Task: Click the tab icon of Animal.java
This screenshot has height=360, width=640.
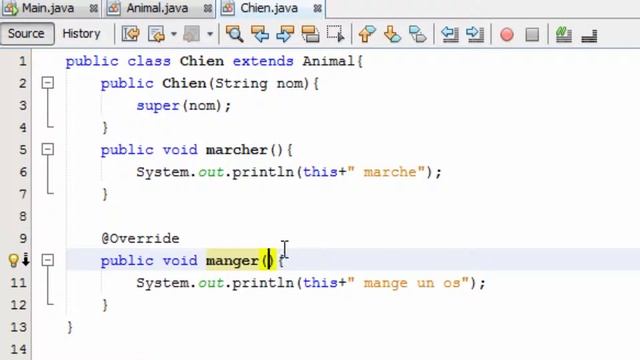Action: click(x=114, y=9)
